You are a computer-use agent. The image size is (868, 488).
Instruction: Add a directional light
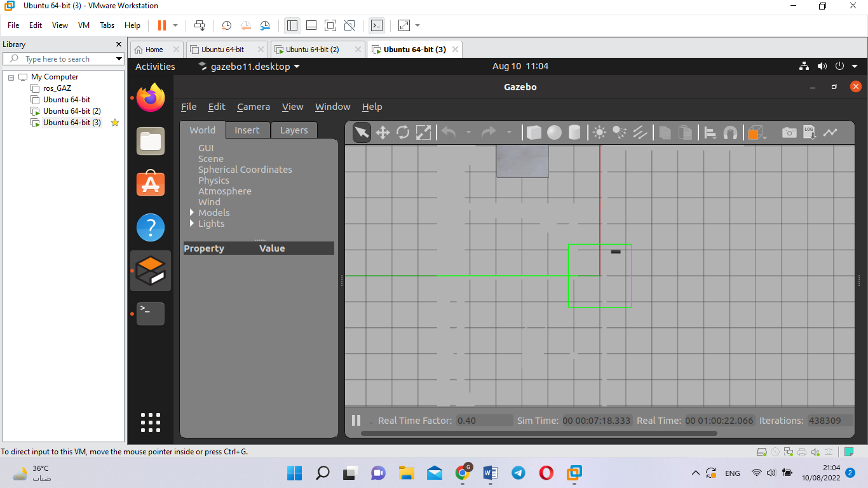(640, 133)
